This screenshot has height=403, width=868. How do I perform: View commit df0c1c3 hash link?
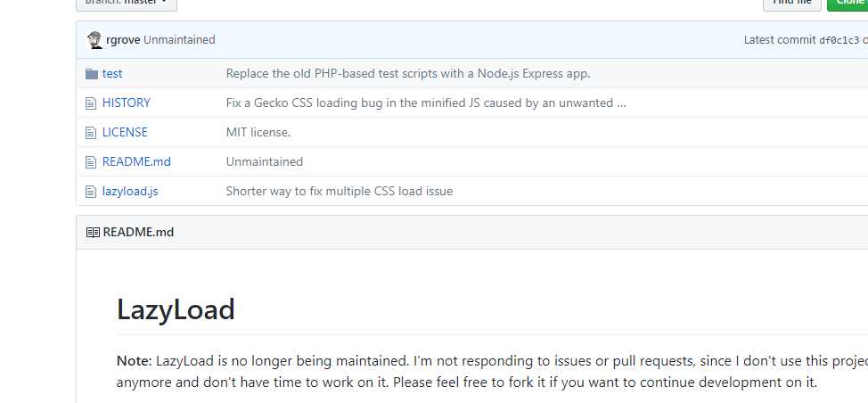(x=839, y=40)
